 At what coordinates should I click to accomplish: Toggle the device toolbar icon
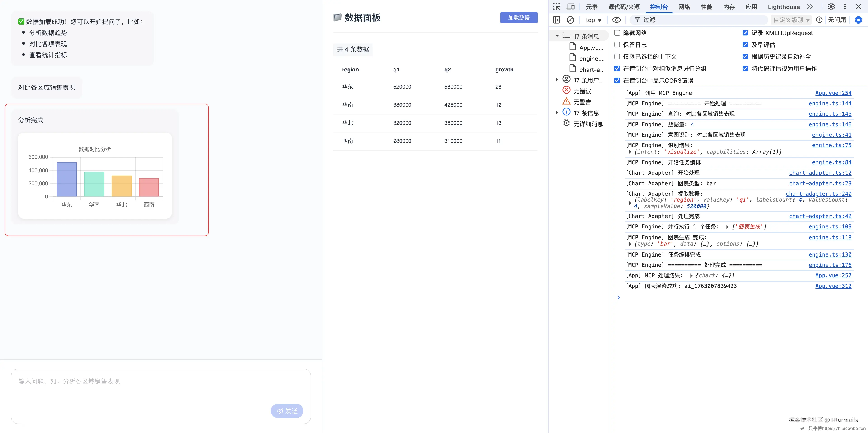click(571, 7)
